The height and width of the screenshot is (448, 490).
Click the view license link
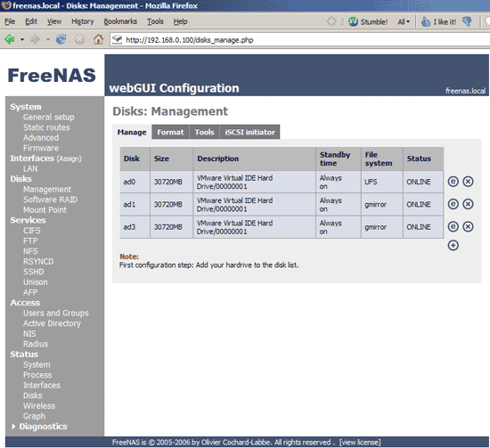pos(360,443)
